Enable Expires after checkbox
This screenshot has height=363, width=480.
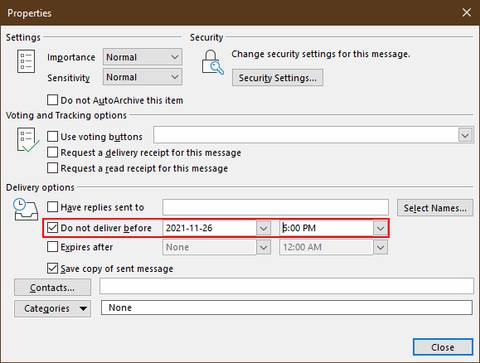(x=52, y=247)
